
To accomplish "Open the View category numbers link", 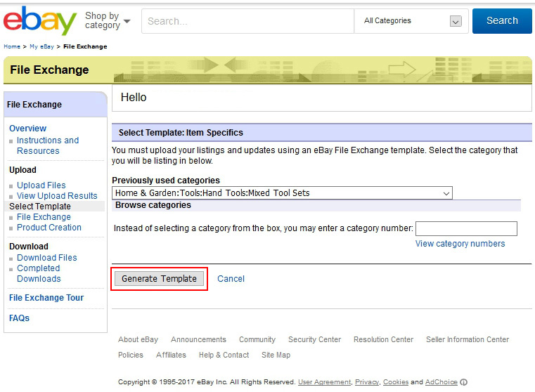I will coord(460,244).
